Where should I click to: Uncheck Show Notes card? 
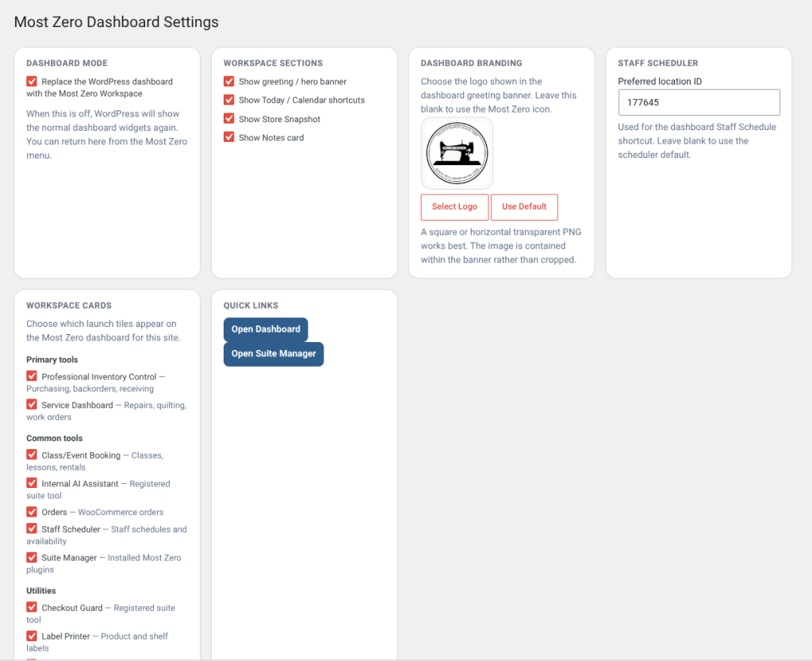229,137
